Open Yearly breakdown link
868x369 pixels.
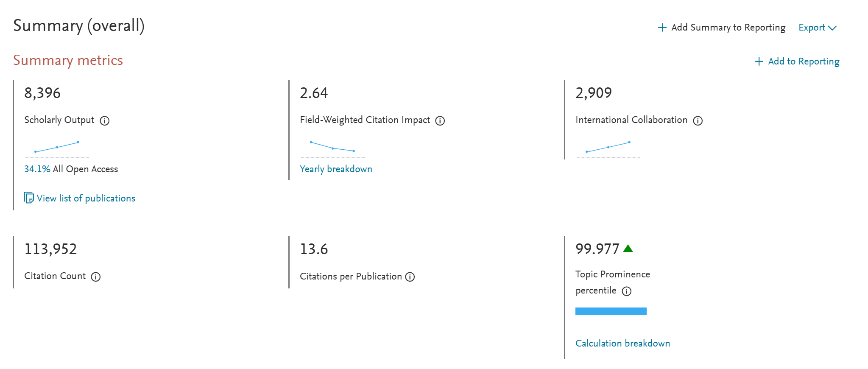336,169
